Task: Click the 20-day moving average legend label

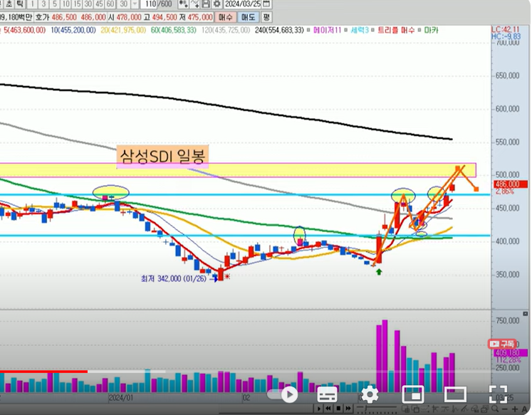Action: (x=123, y=30)
